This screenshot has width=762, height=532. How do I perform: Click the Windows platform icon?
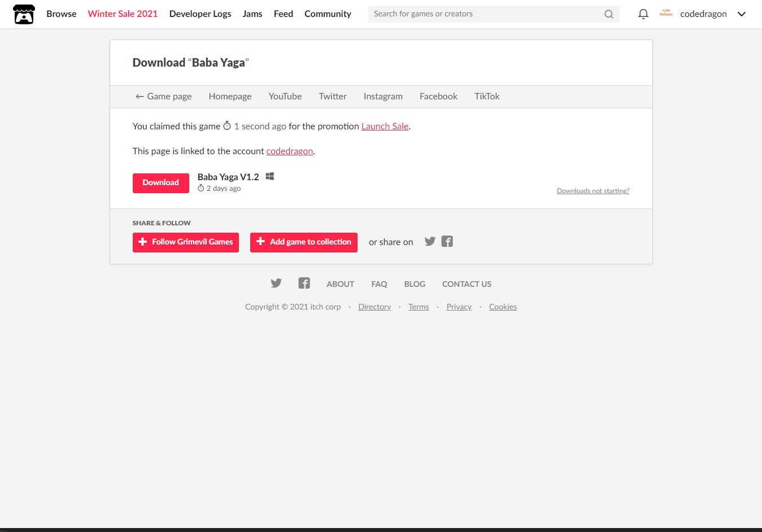tap(270, 176)
